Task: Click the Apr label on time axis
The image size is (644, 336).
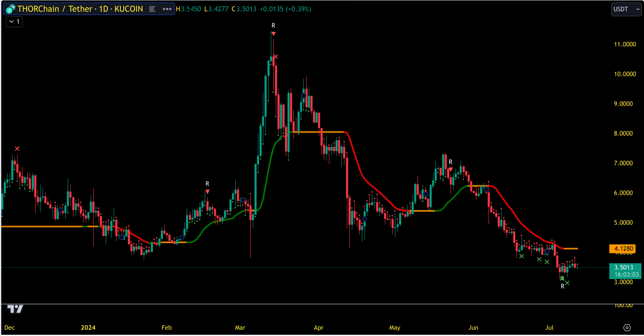Action: pos(319,328)
